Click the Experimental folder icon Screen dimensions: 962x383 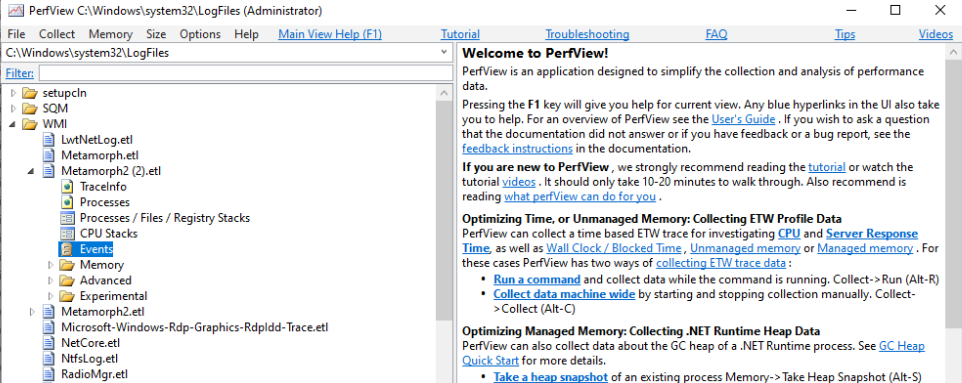click(67, 296)
